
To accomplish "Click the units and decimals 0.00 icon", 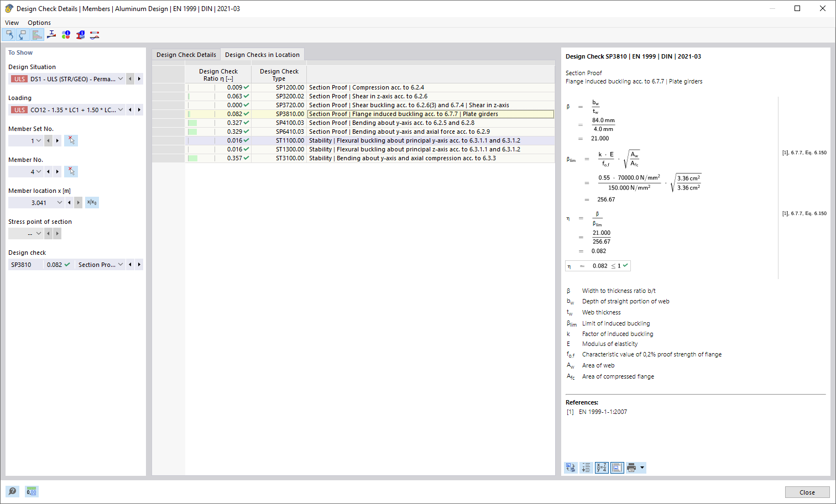I will point(32,491).
